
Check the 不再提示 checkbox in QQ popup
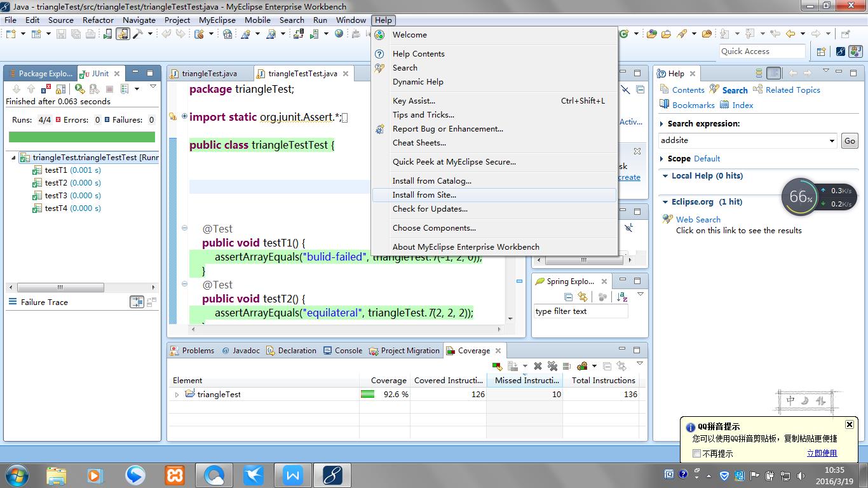(697, 454)
